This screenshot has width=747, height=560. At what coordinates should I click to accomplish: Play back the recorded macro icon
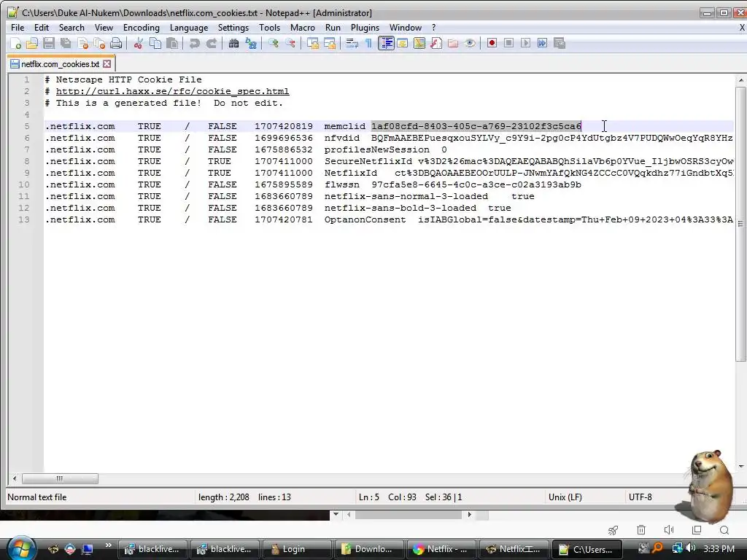(x=525, y=43)
